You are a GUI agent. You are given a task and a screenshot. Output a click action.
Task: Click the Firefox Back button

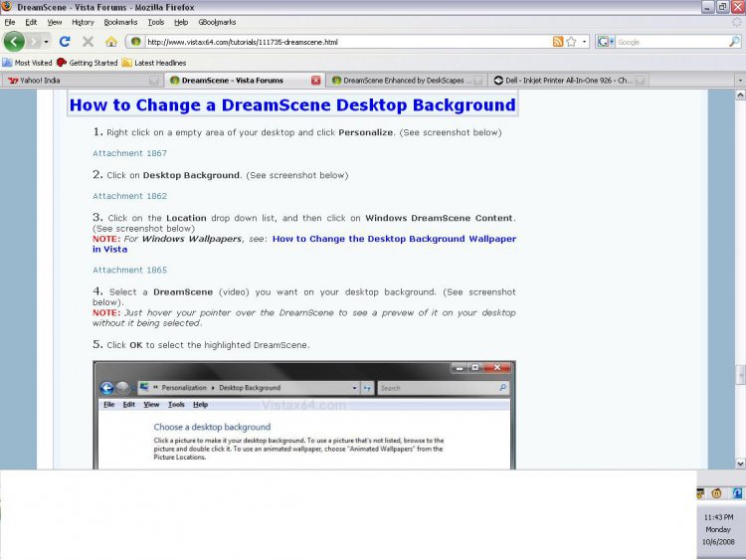(x=14, y=42)
